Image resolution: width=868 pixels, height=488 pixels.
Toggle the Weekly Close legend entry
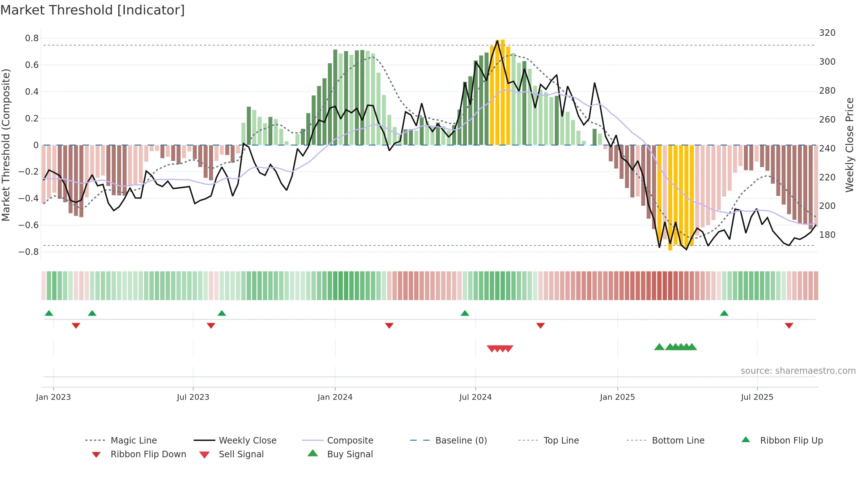click(x=235, y=440)
